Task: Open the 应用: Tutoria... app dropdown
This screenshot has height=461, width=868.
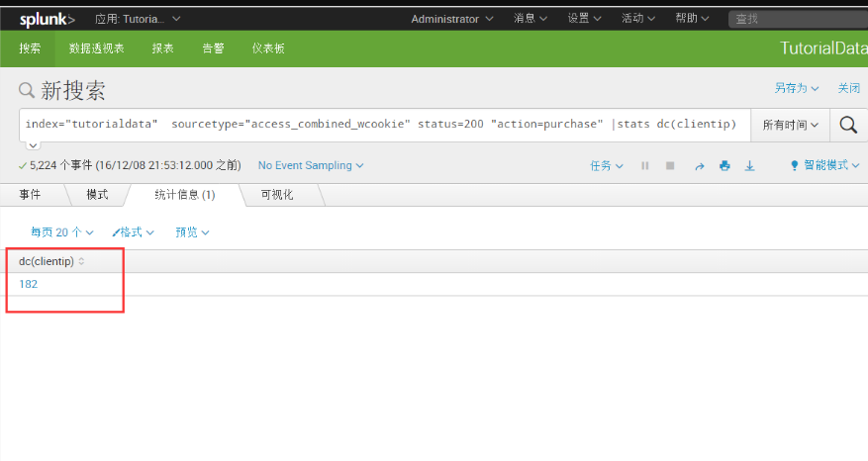Action: coord(138,19)
